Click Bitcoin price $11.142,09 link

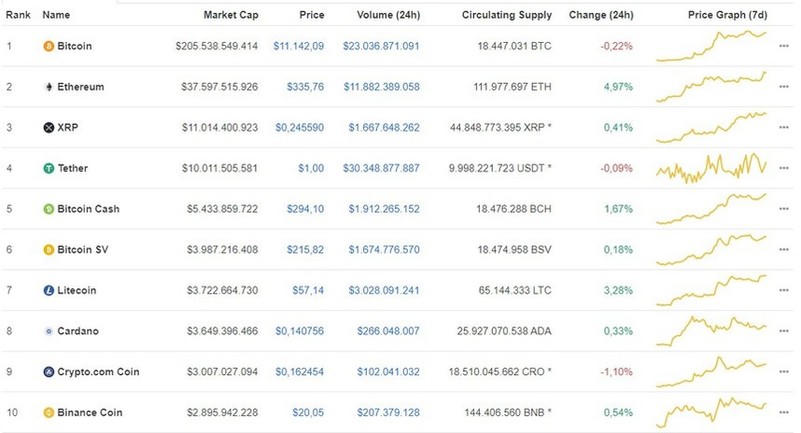[x=298, y=46]
